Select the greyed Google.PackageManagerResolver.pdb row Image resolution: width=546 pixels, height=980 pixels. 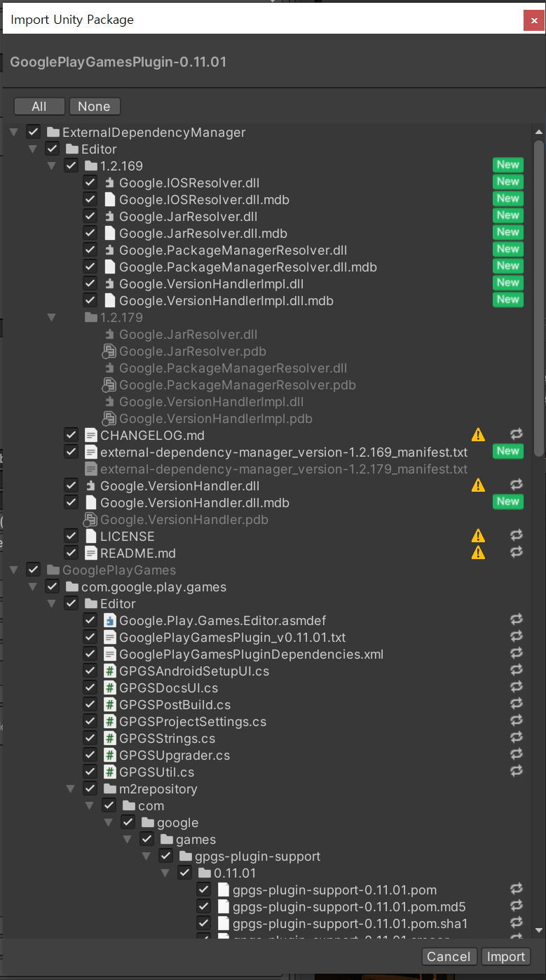pos(266,385)
